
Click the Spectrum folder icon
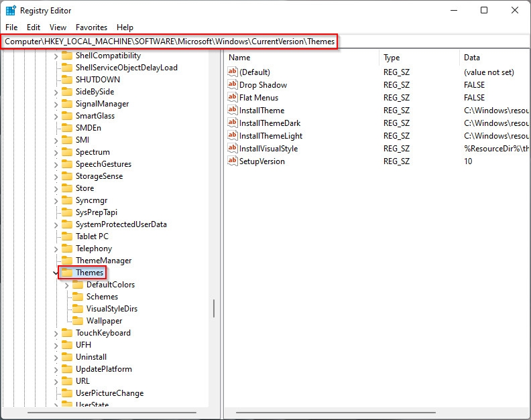(67, 152)
